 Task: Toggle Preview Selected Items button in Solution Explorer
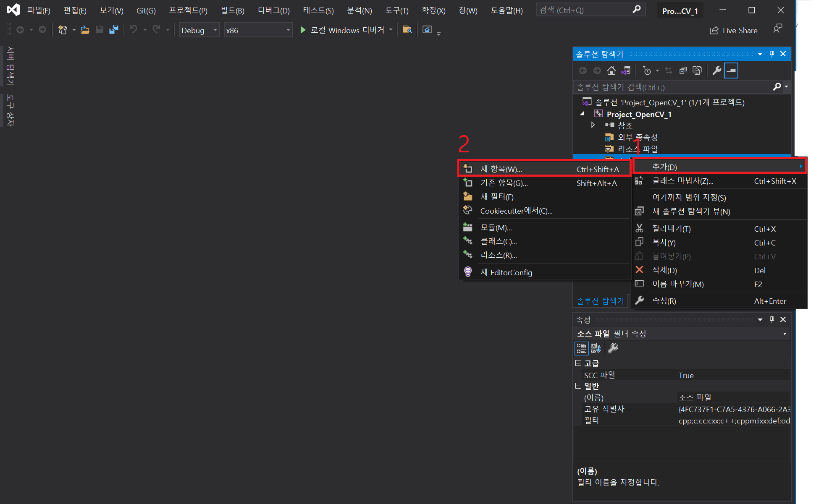(731, 71)
